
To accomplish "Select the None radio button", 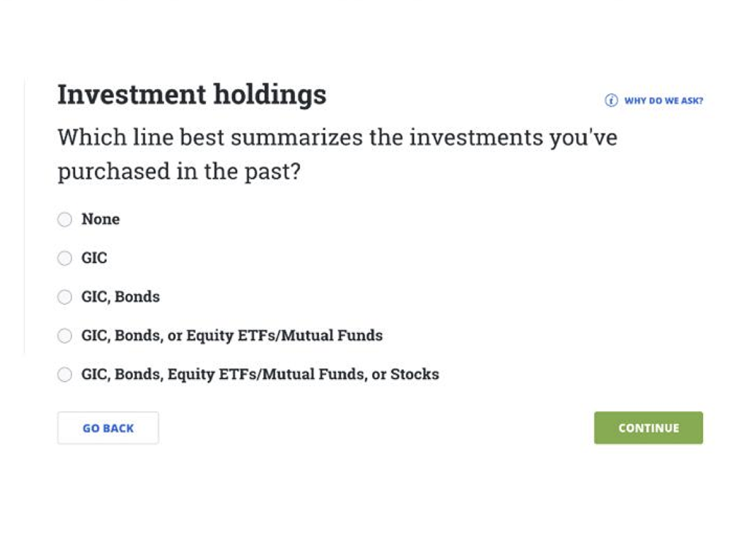I will [x=64, y=219].
